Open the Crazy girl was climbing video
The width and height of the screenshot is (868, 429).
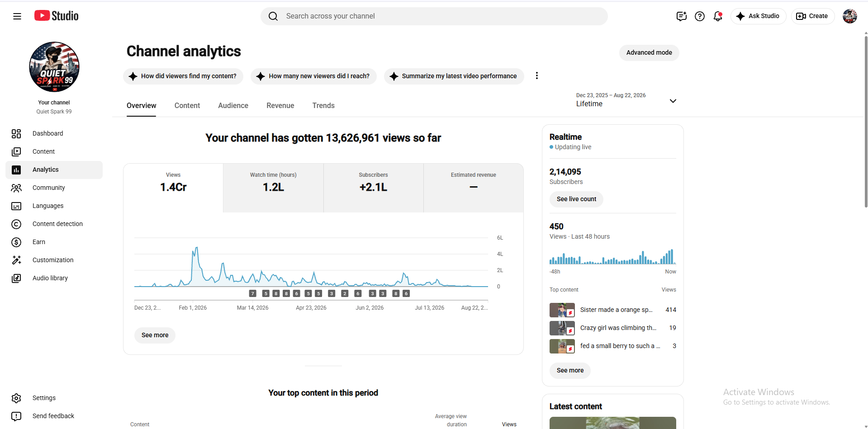click(612, 328)
